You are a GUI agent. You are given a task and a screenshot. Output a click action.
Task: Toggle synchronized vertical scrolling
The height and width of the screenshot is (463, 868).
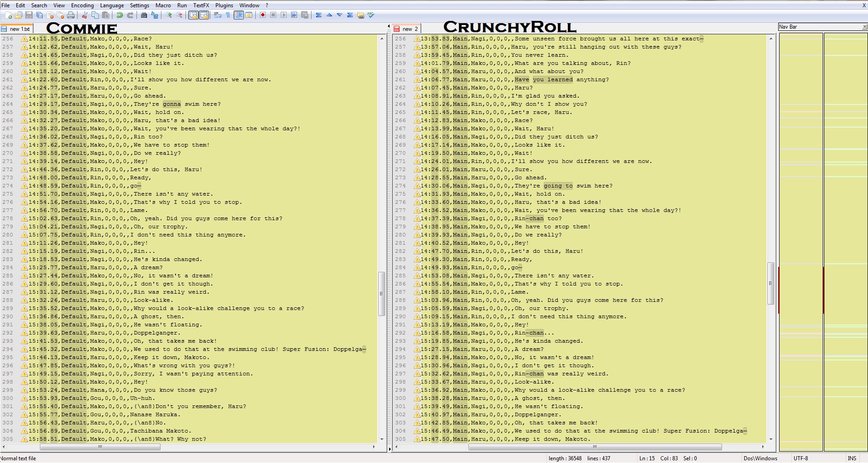[194, 15]
